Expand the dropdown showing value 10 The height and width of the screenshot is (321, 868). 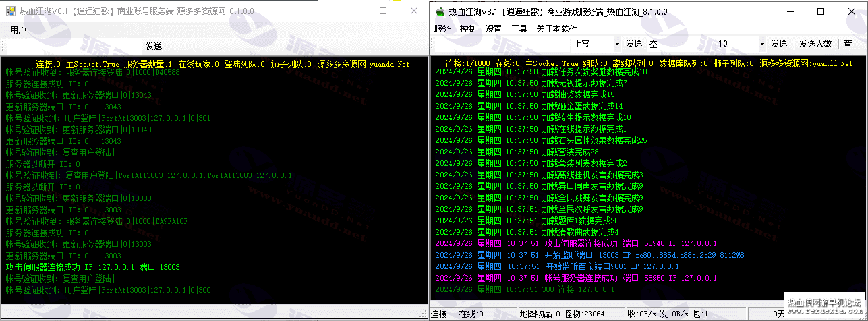coord(761,44)
